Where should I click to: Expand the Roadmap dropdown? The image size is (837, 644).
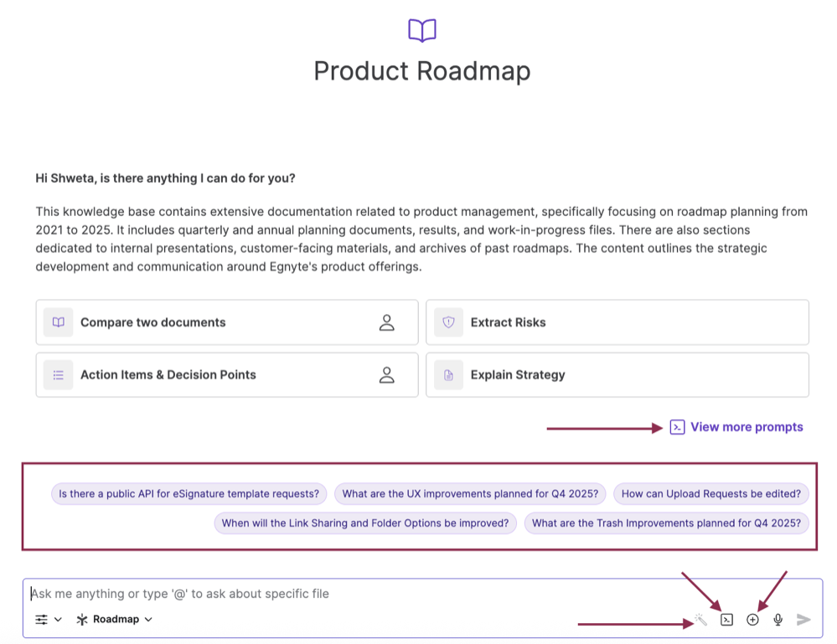(x=115, y=620)
